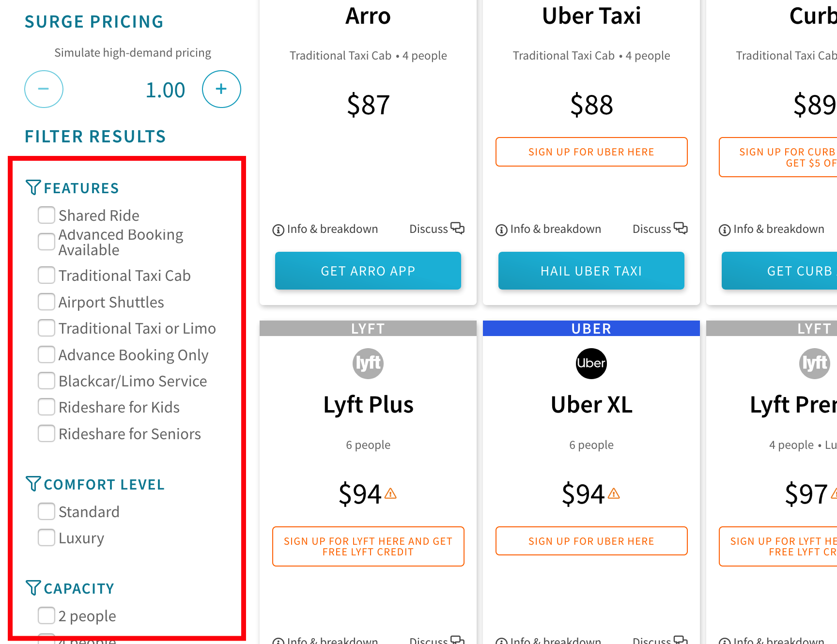The image size is (837, 644).
Task: Select the 2 people capacity checkbox
Action: pyautogui.click(x=46, y=615)
